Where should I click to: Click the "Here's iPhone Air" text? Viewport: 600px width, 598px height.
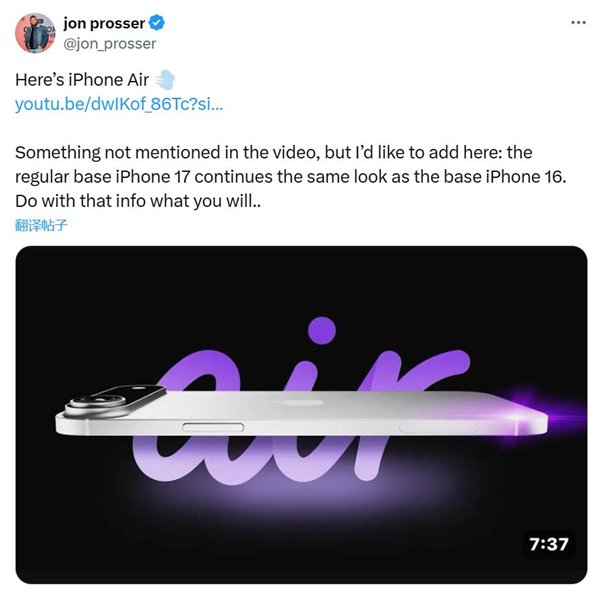coord(82,80)
